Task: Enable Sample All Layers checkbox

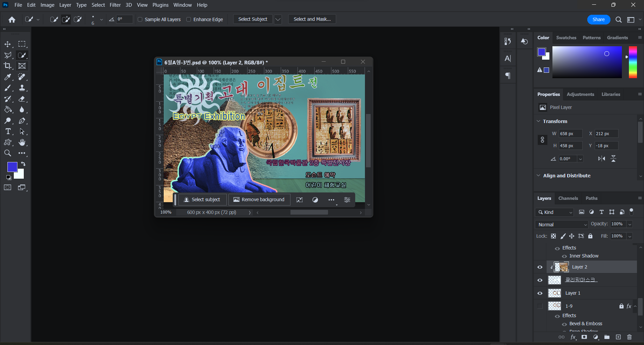Action: pos(140,19)
